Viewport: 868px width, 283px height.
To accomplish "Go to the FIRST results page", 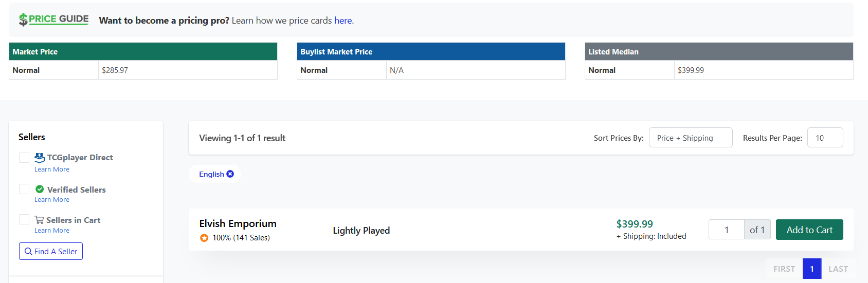I will [x=784, y=269].
